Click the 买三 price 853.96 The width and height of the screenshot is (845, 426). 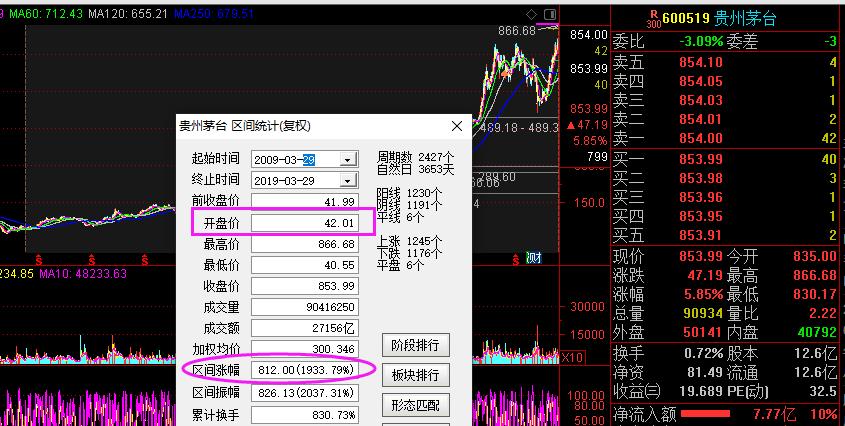tap(701, 197)
